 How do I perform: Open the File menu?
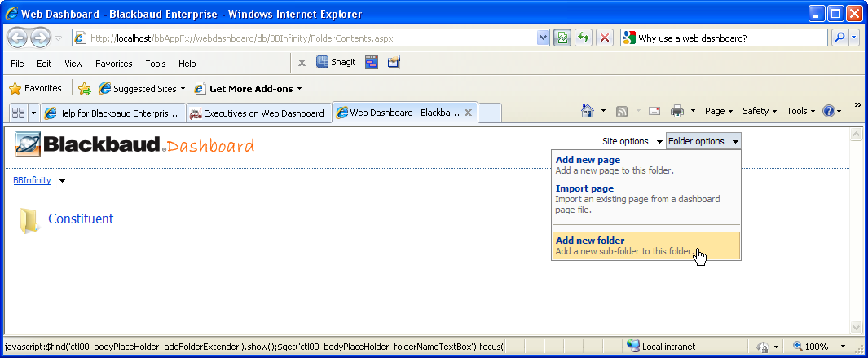pyautogui.click(x=17, y=64)
